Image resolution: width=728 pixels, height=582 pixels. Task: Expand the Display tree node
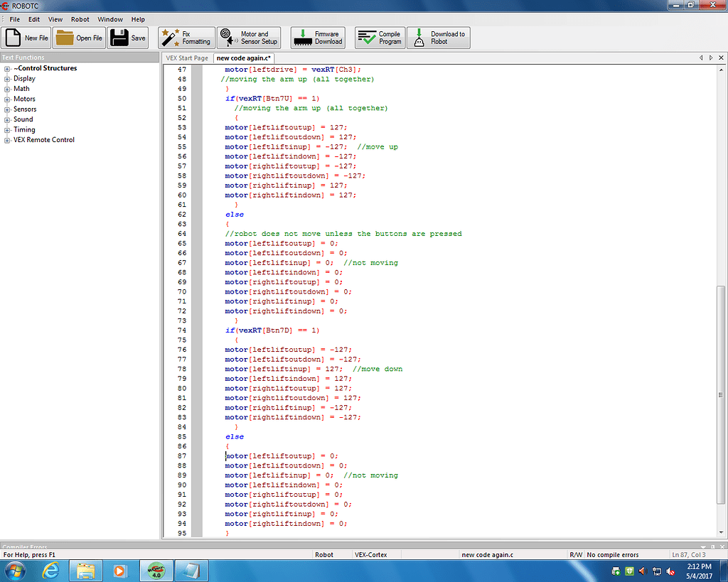click(x=7, y=79)
